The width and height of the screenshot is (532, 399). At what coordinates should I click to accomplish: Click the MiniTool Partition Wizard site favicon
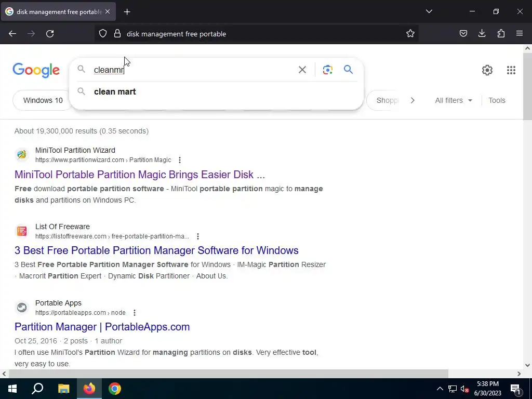tap(22, 155)
